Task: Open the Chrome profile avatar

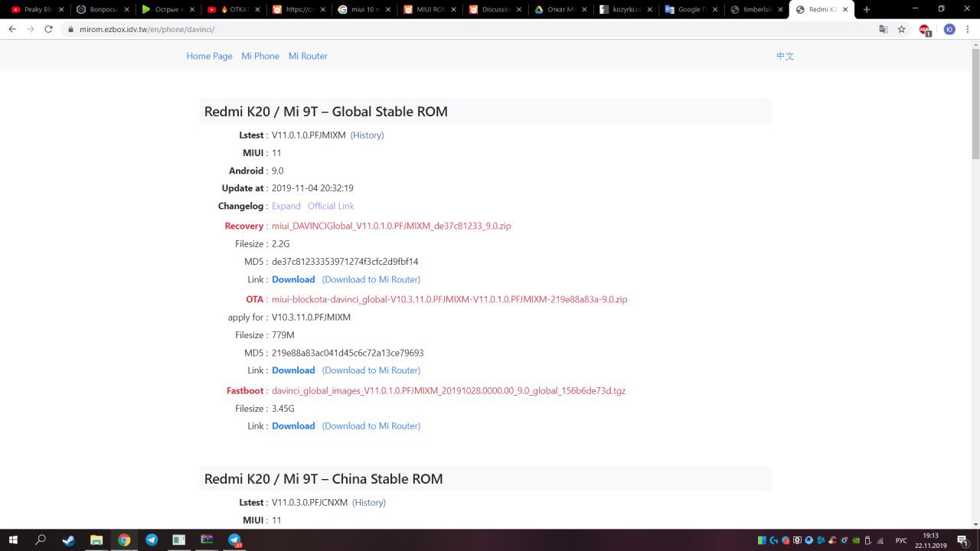Action: (949, 29)
